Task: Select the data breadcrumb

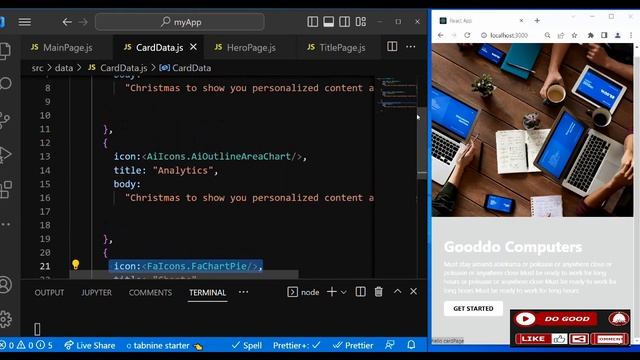Action: click(x=64, y=68)
